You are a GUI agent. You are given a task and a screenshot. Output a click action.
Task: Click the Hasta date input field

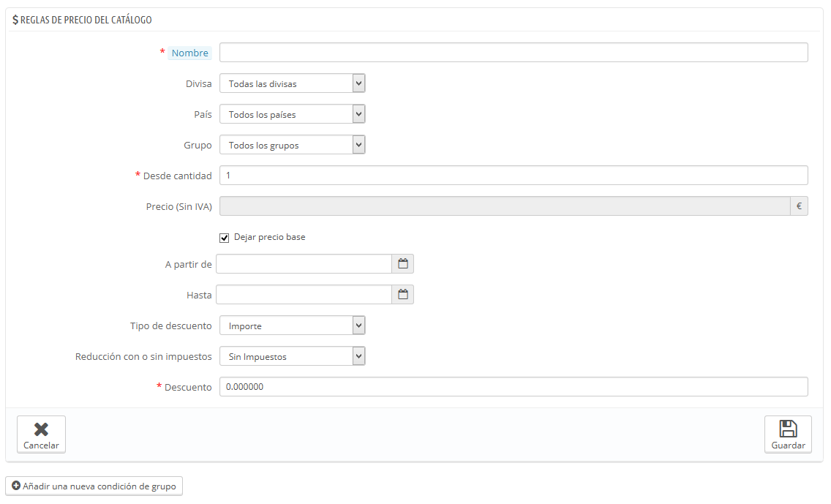pos(304,295)
